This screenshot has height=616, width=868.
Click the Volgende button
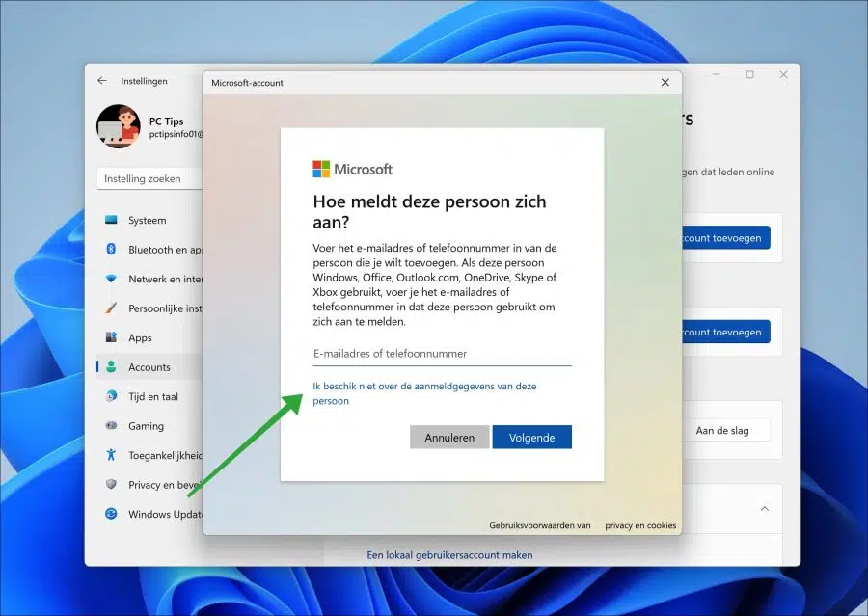pos(532,438)
